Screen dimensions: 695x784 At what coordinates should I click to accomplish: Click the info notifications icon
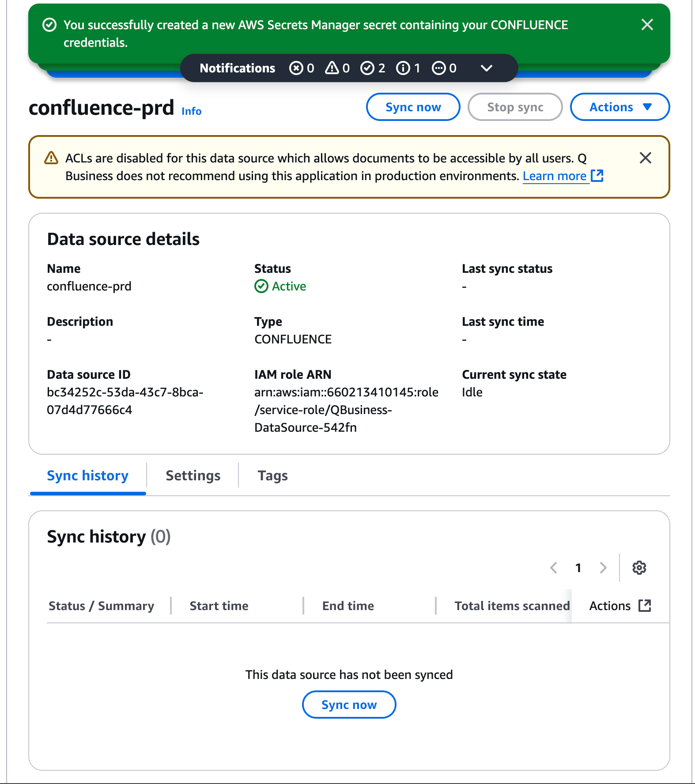403,68
